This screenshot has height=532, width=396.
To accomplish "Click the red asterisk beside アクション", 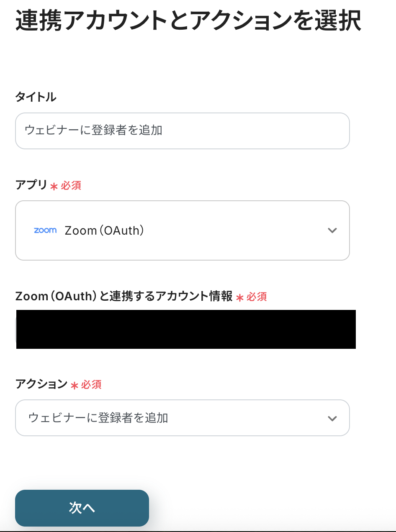I will 75,385.
